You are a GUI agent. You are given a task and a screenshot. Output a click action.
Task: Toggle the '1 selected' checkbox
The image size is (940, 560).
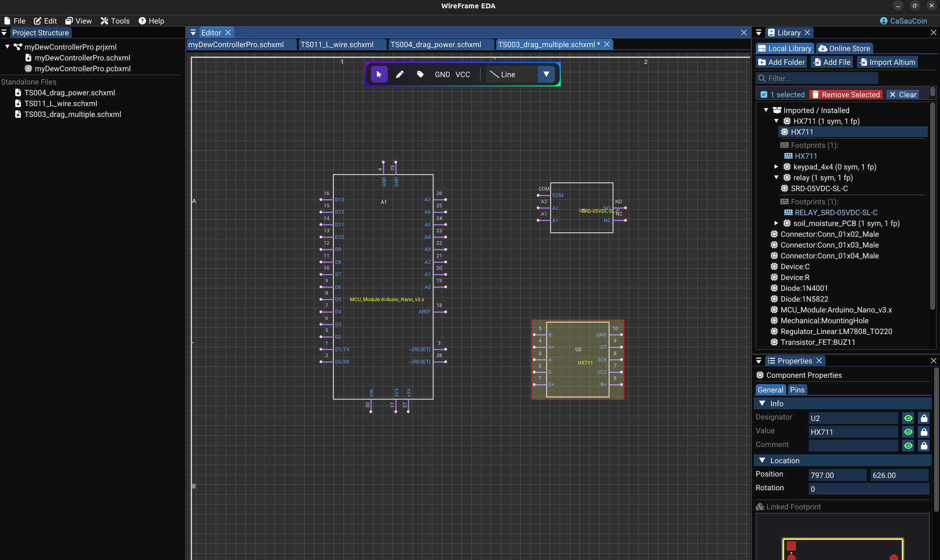(x=764, y=94)
